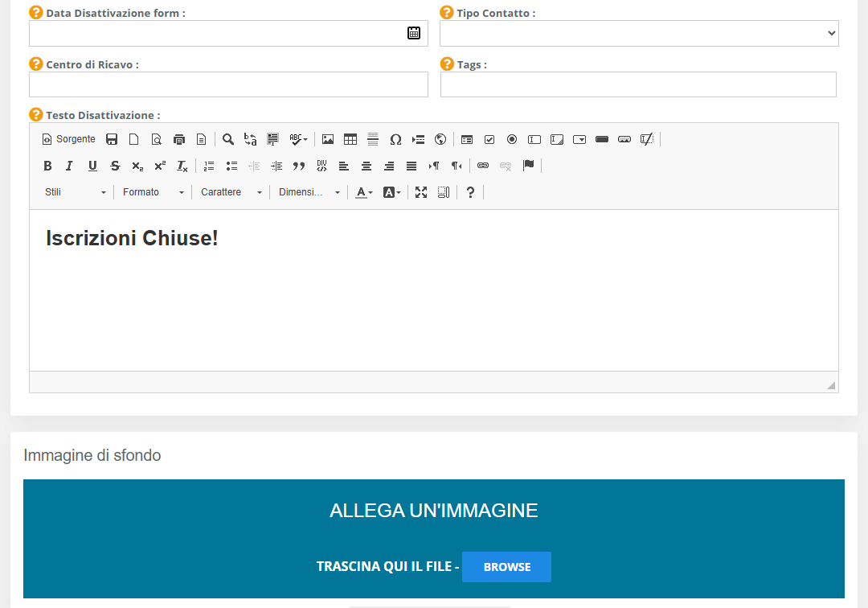Insert a checkbox form field from the toolbar
The width and height of the screenshot is (868, 608).
[489, 138]
